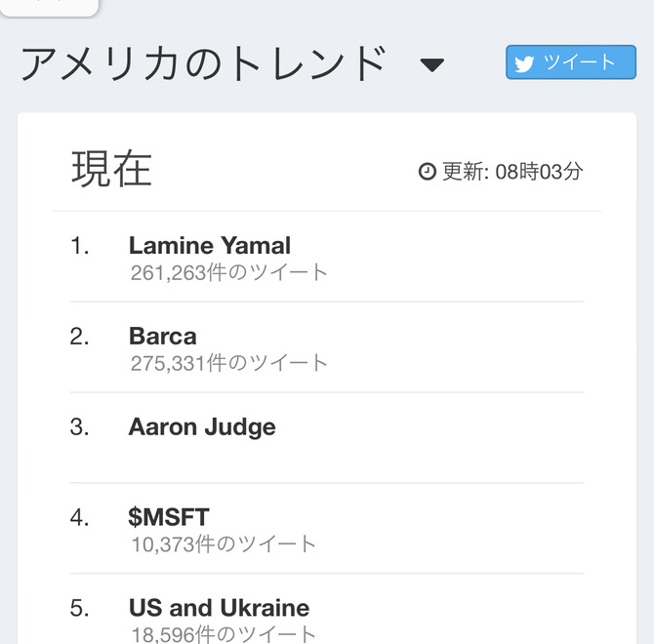The image size is (654, 644).
Task: Click the 更新: 08時03分 timestamp text
Action: [512, 172]
